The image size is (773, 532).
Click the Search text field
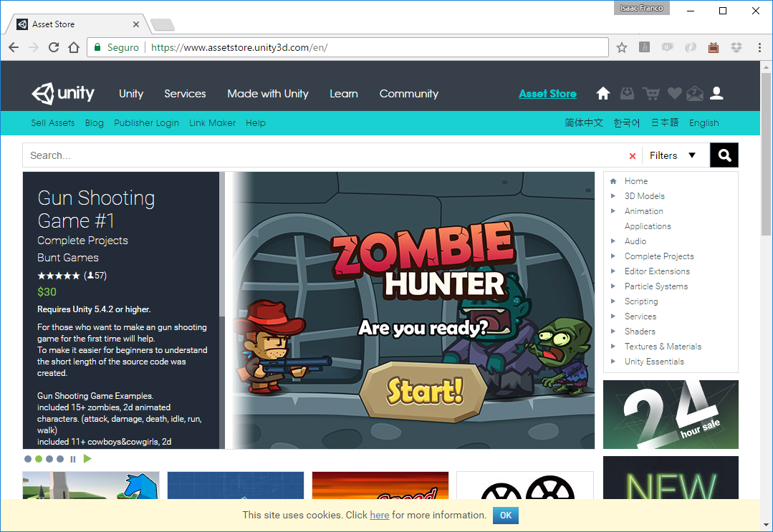coord(325,155)
